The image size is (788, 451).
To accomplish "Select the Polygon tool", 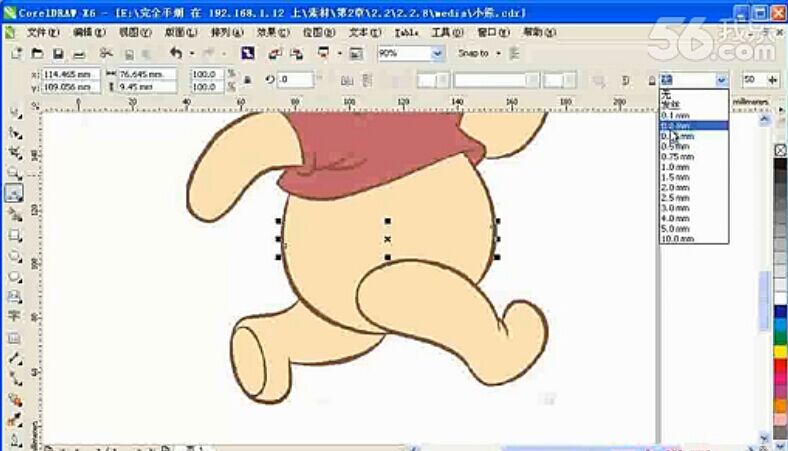I will coord(15,277).
